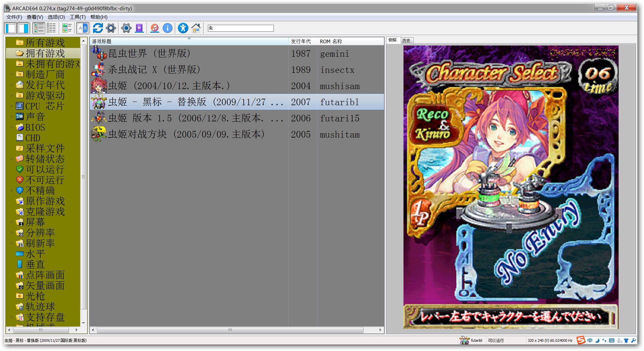Click the house home icon in toolbar
The image size is (644, 351).
coord(196,28)
